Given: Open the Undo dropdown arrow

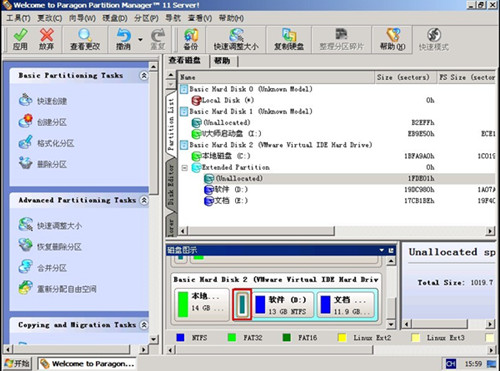Looking at the screenshot, I should (140, 40).
